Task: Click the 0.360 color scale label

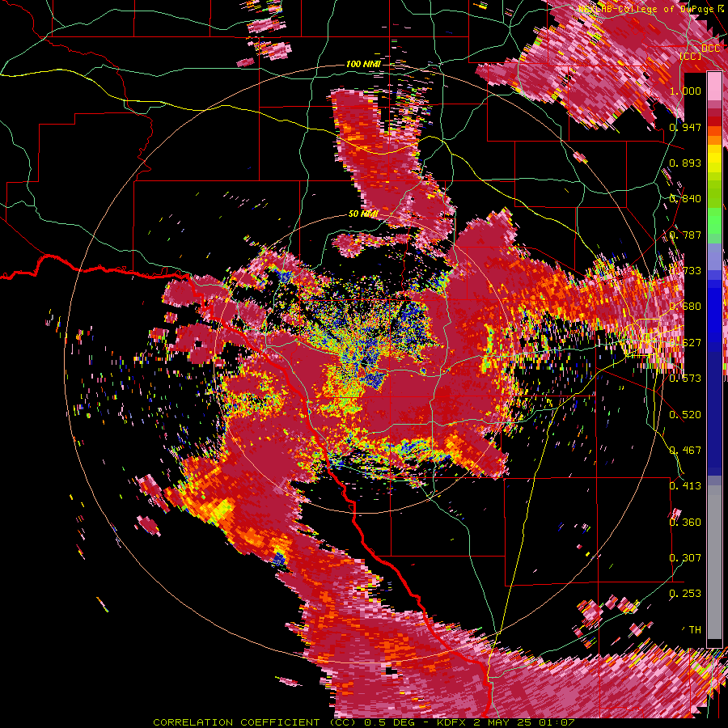Action: tap(685, 523)
